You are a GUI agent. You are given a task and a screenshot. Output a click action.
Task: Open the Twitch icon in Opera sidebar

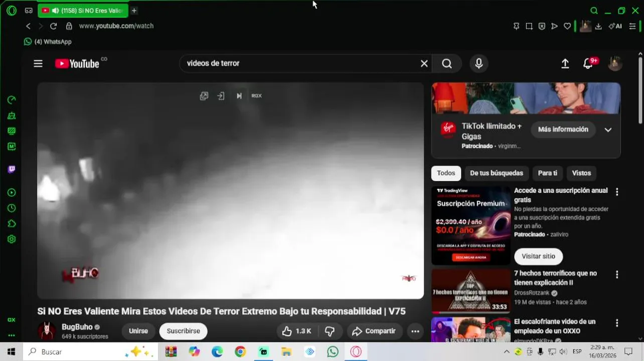coord(12,169)
